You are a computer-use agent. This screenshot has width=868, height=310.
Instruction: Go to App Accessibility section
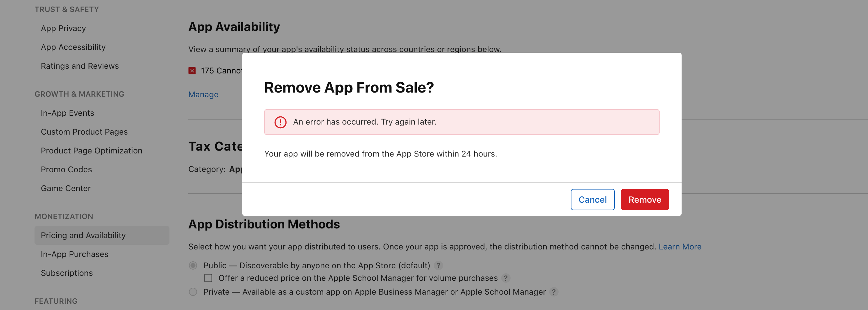[73, 47]
